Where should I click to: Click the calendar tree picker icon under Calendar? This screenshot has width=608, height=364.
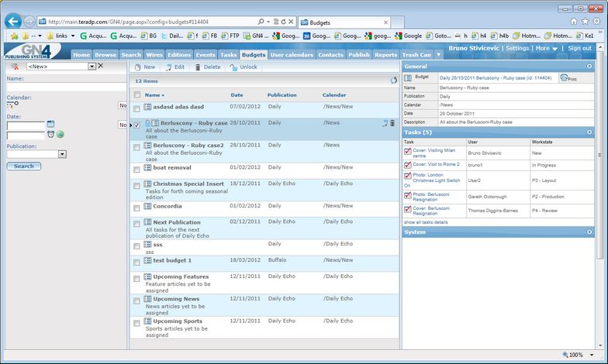pos(12,104)
